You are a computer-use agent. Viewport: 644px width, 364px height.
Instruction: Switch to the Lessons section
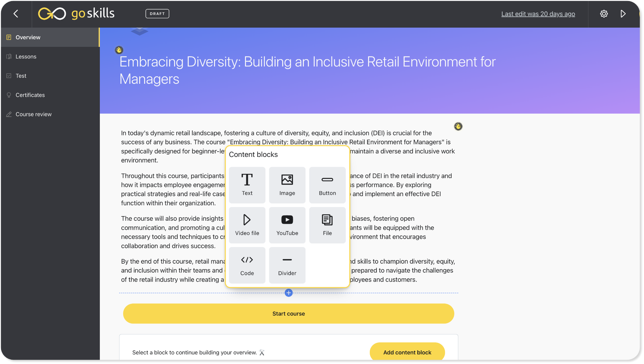[x=26, y=57]
